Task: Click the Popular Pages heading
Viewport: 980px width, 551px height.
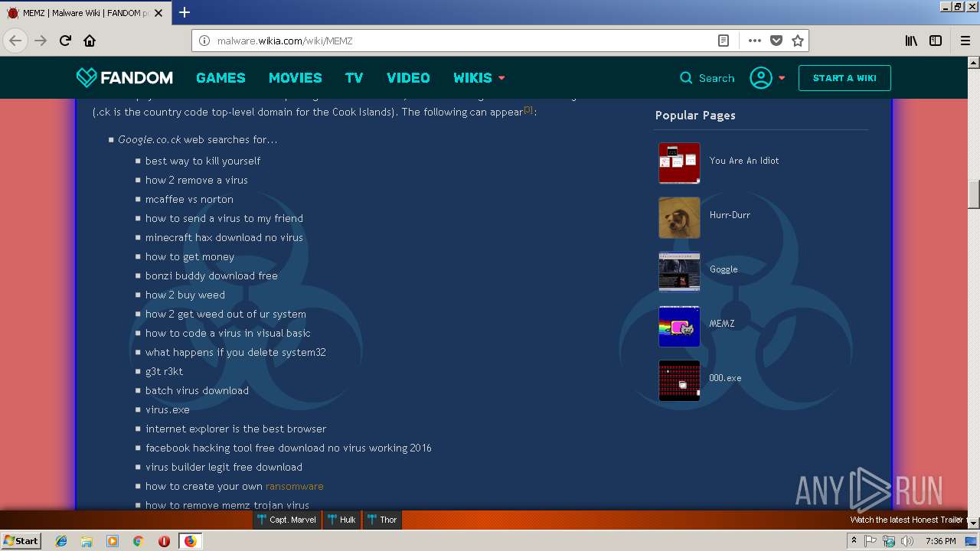Action: click(695, 115)
